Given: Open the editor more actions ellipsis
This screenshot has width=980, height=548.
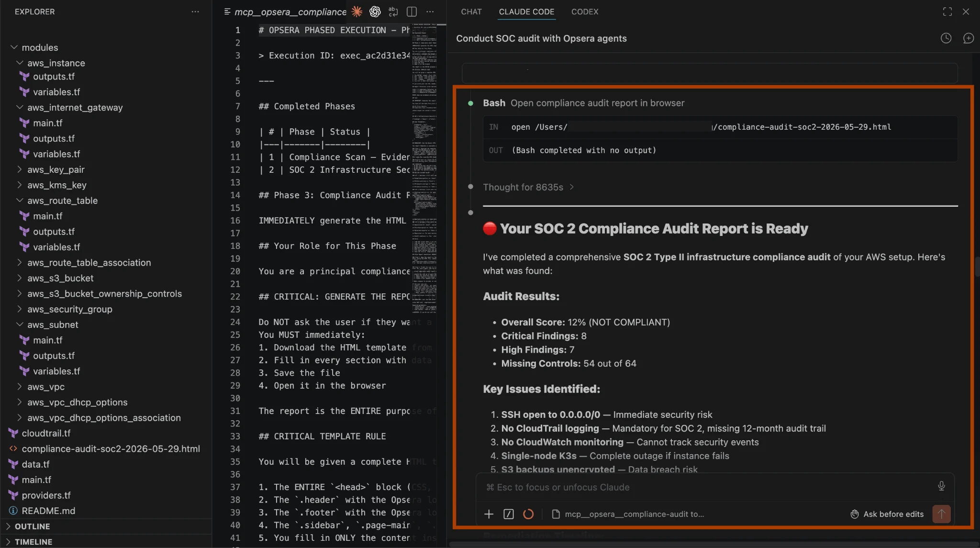Looking at the screenshot, I should coord(430,11).
